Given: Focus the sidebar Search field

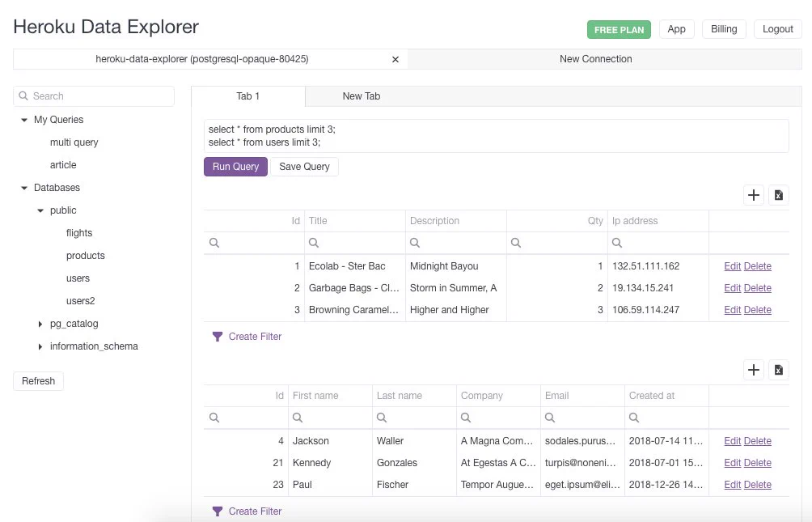Looking at the screenshot, I should [x=94, y=96].
